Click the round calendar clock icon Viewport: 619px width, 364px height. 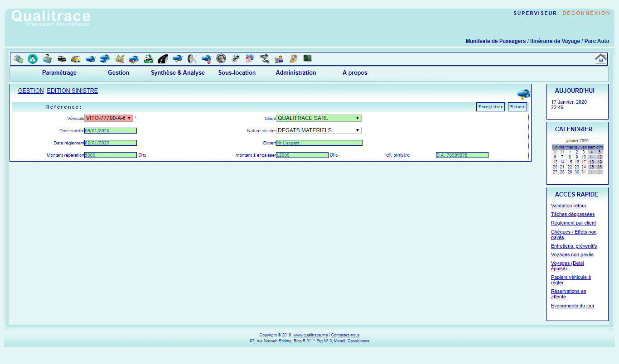[221, 58]
